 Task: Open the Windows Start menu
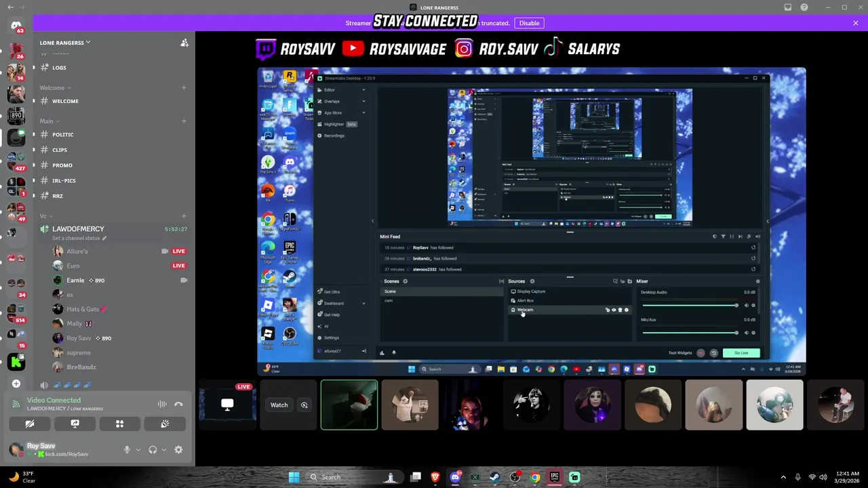294,477
